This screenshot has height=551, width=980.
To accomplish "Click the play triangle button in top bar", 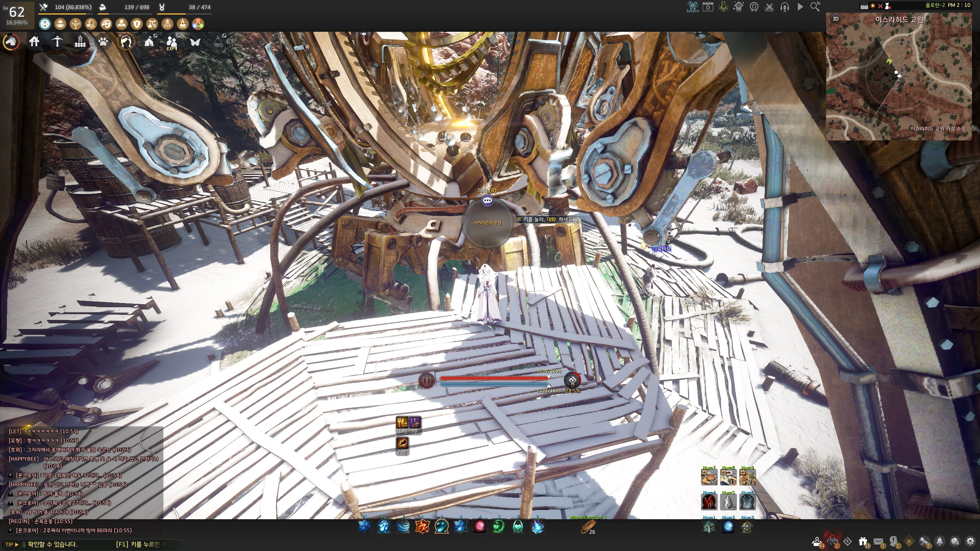I will [x=800, y=7].
